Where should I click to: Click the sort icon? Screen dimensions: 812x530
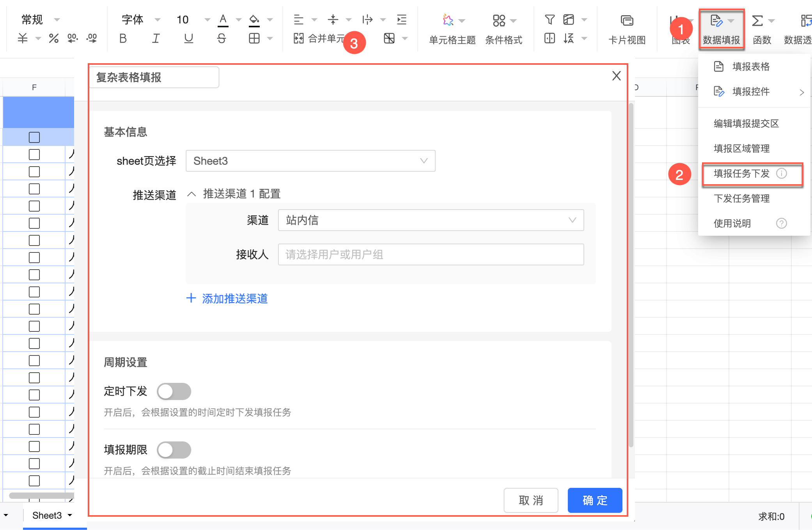569,38
